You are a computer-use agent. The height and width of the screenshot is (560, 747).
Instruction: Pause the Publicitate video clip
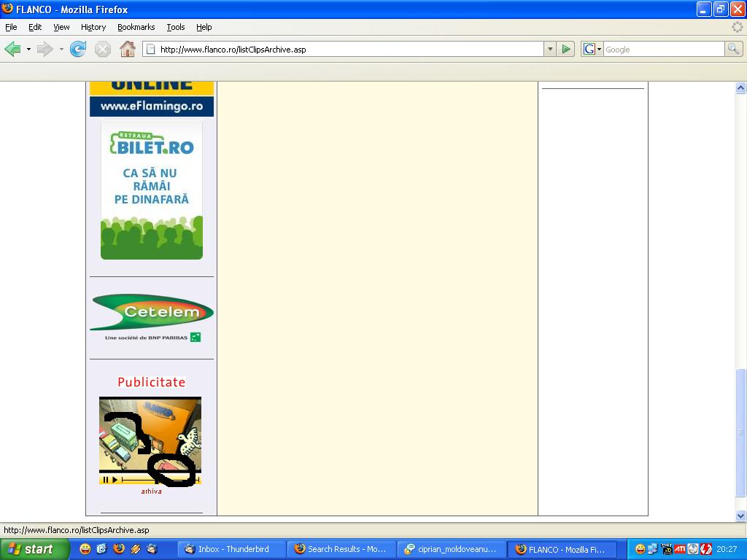coord(106,480)
